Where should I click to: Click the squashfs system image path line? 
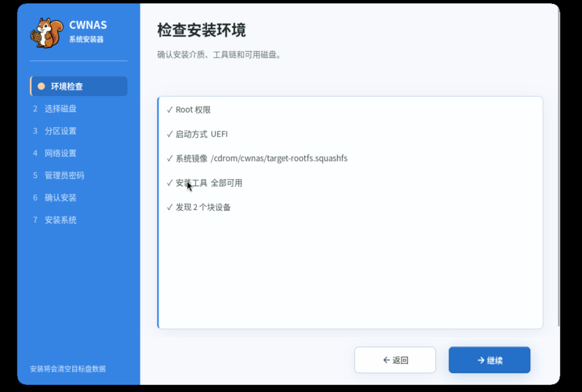257,158
